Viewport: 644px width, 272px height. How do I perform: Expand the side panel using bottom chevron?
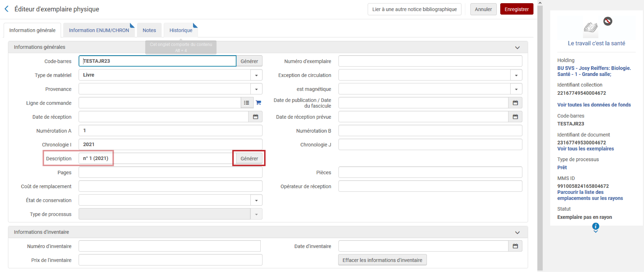(596, 232)
